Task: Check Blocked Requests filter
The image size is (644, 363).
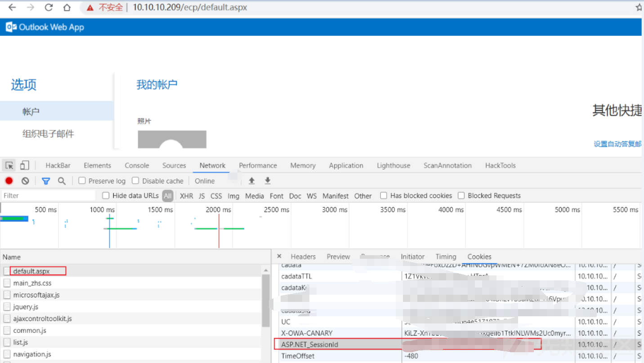Action: (x=461, y=195)
